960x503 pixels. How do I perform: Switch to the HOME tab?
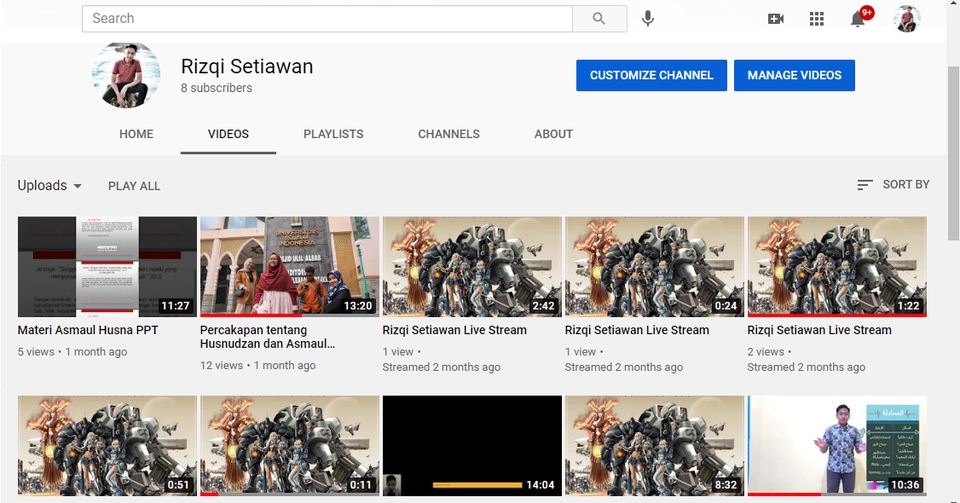coord(137,134)
